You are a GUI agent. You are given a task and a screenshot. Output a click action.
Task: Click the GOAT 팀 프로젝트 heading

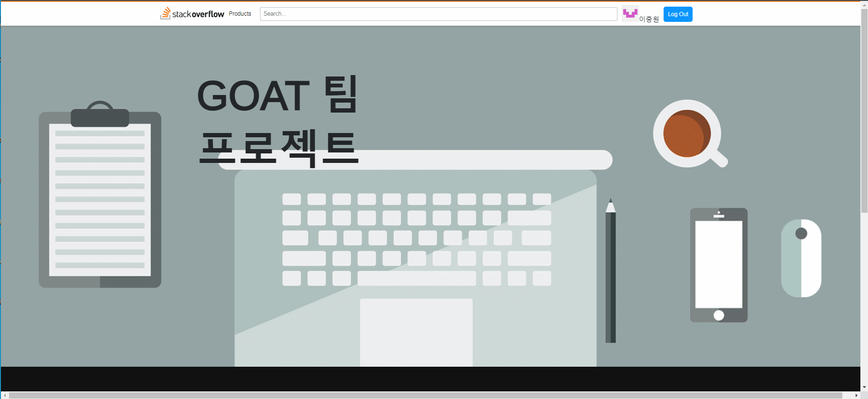tap(278, 121)
